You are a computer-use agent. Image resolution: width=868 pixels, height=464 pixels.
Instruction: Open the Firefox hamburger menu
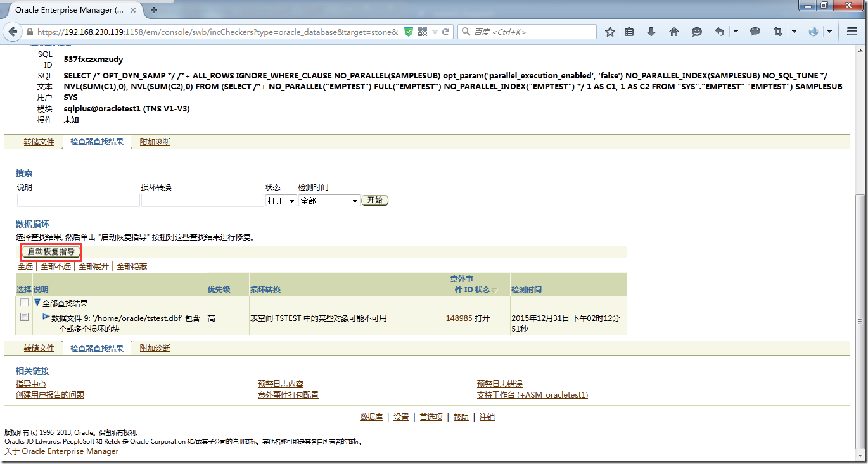pyautogui.click(x=852, y=32)
